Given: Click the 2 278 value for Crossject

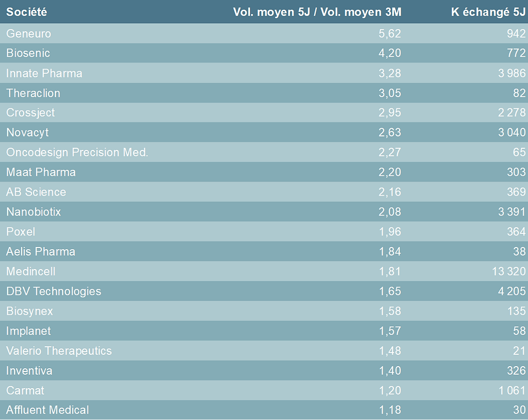Looking at the screenshot, I should [512, 113].
